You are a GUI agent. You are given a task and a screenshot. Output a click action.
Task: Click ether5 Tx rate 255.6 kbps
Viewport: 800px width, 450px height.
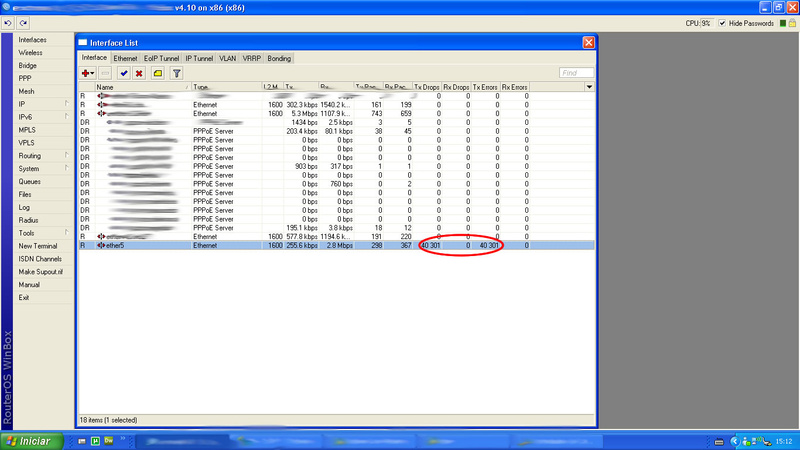point(302,245)
